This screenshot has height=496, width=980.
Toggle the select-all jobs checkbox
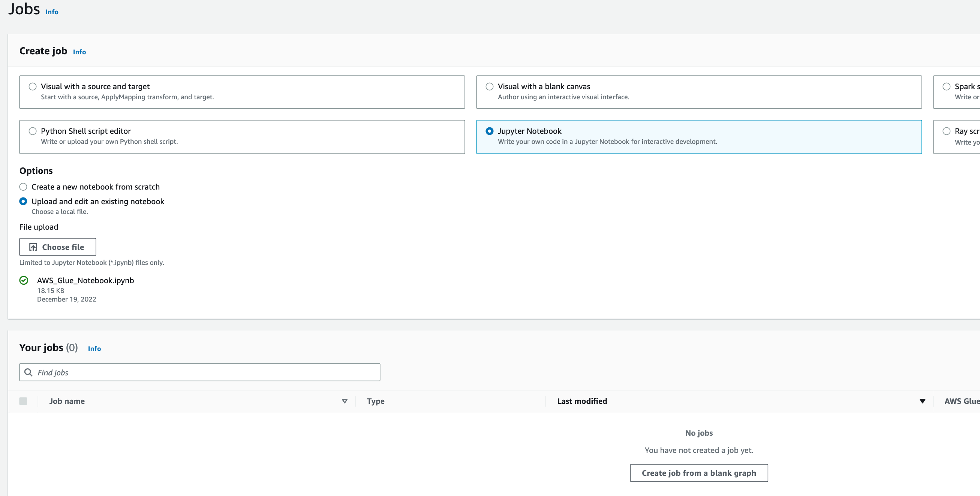point(23,401)
